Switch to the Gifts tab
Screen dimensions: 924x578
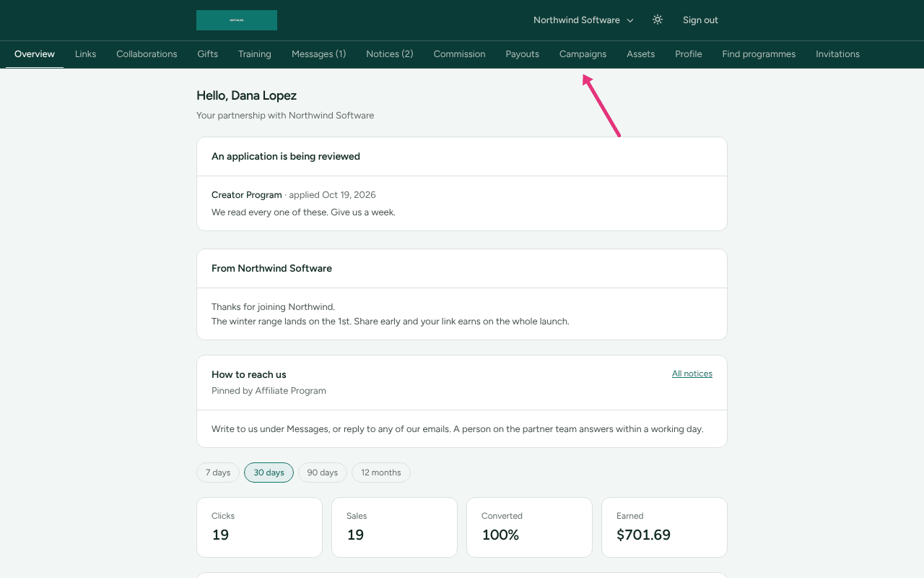pos(208,54)
